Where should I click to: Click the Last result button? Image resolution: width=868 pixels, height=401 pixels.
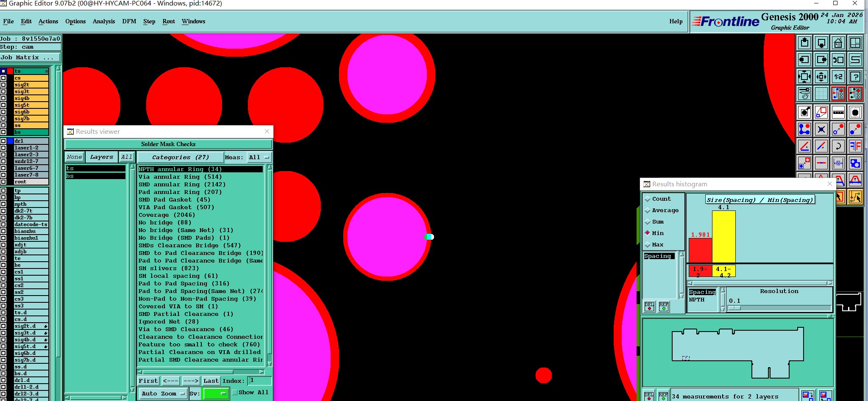[x=211, y=381]
